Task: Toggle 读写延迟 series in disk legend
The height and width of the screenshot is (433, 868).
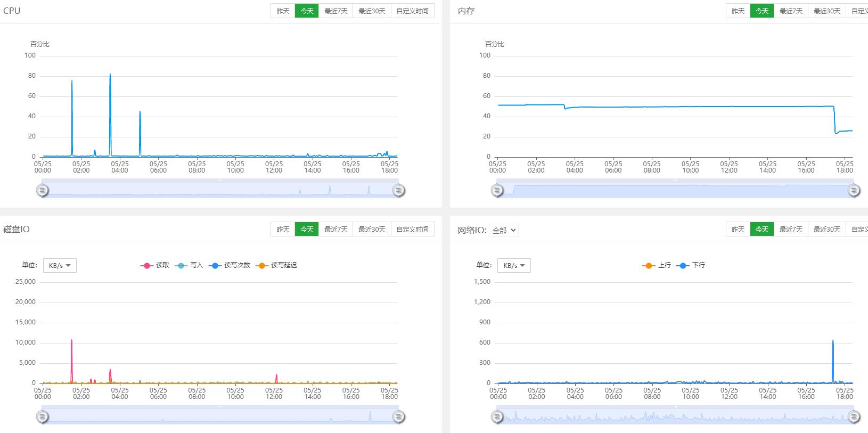Action: pos(276,265)
